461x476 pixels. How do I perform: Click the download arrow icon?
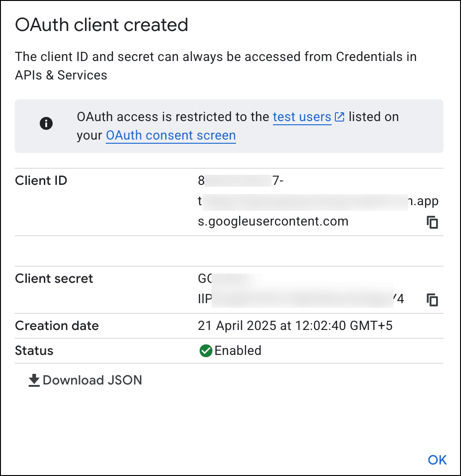pos(34,380)
